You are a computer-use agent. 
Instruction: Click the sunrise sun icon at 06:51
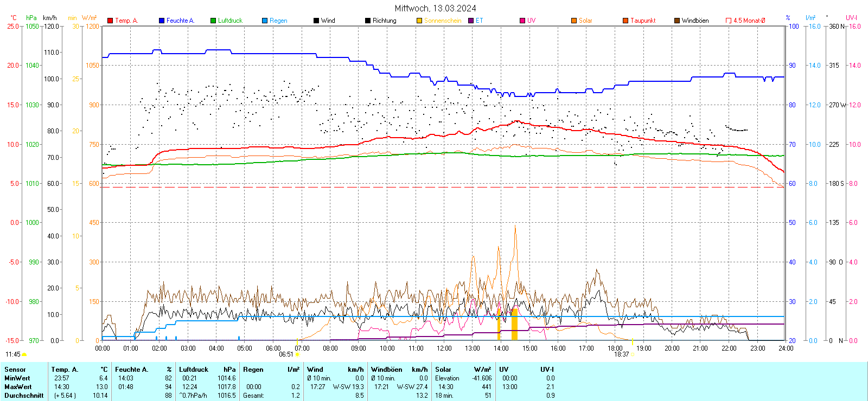pyautogui.click(x=297, y=354)
